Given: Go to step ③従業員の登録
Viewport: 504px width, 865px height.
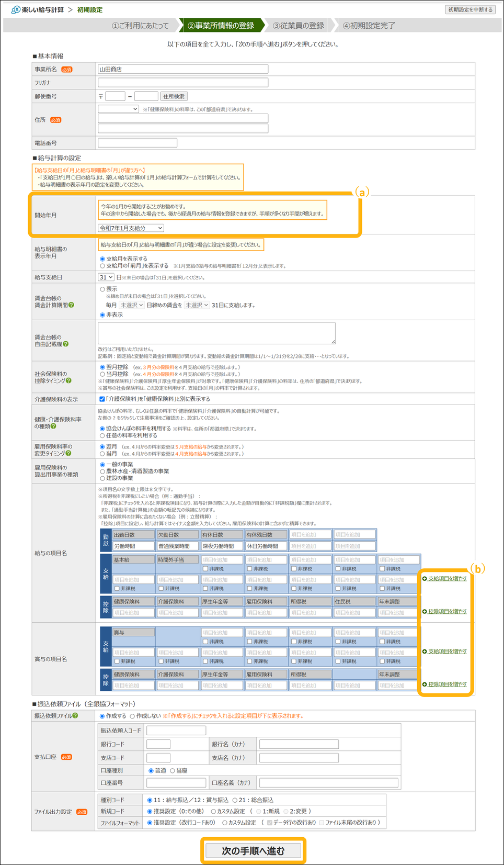Looking at the screenshot, I should point(299,25).
